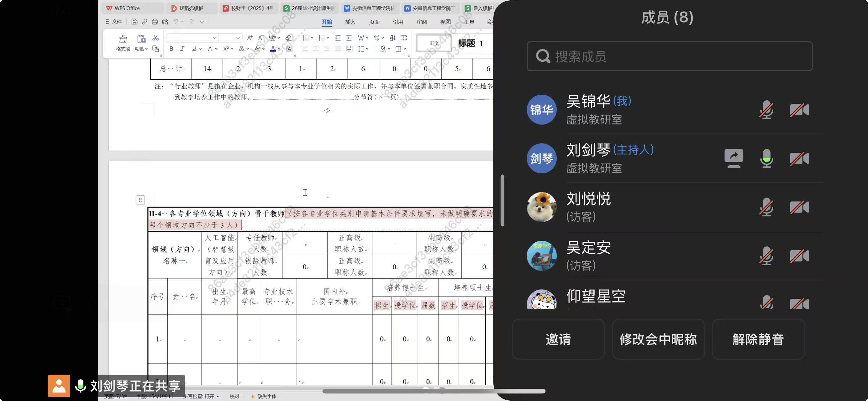Apply bold formatting
Screen dimensions: 868x401
point(171,49)
